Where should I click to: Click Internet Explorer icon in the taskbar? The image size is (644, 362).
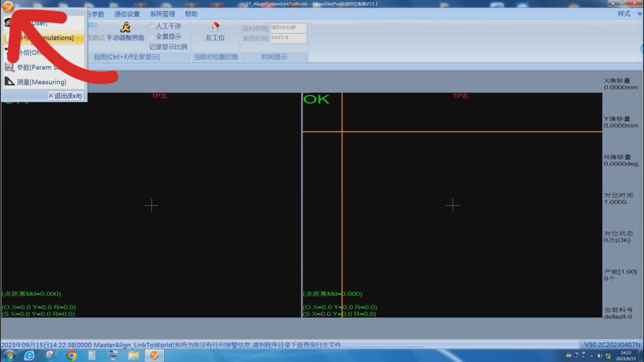coord(29,355)
